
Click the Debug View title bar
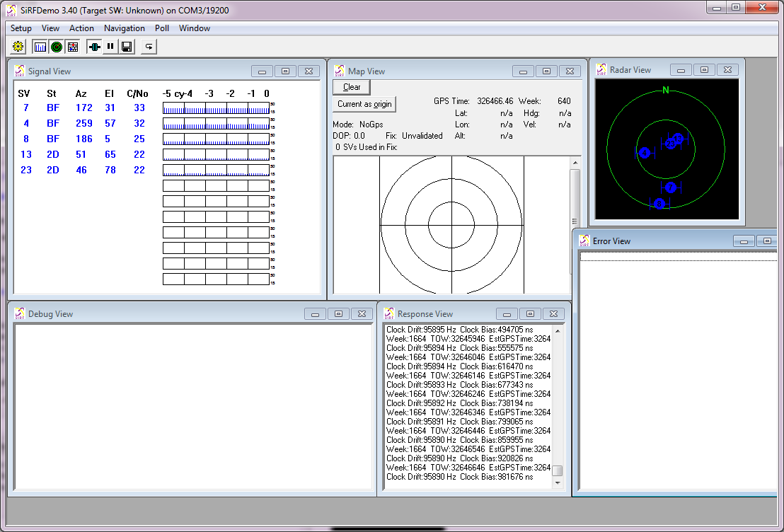[193, 314]
